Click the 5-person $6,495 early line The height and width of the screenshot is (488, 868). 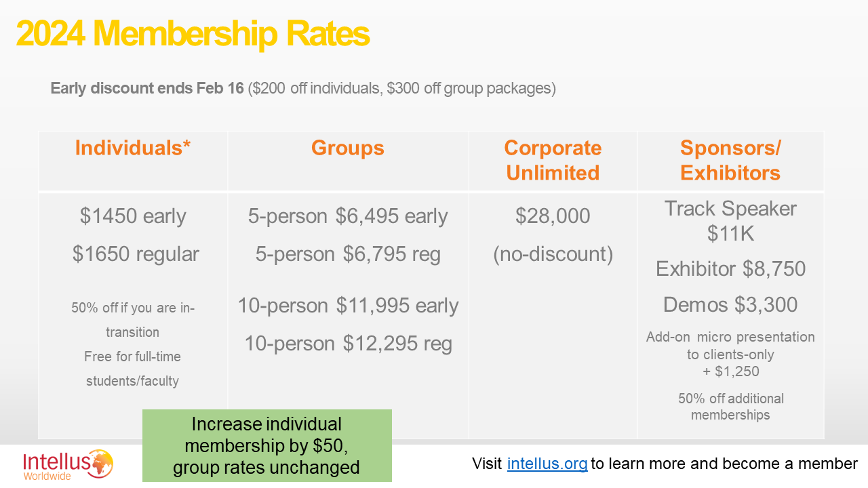click(x=348, y=216)
